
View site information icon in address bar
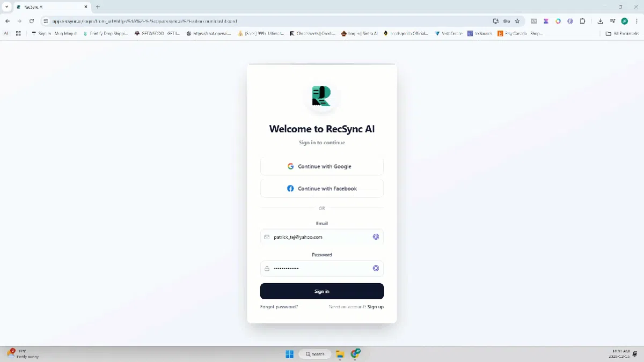click(46, 21)
